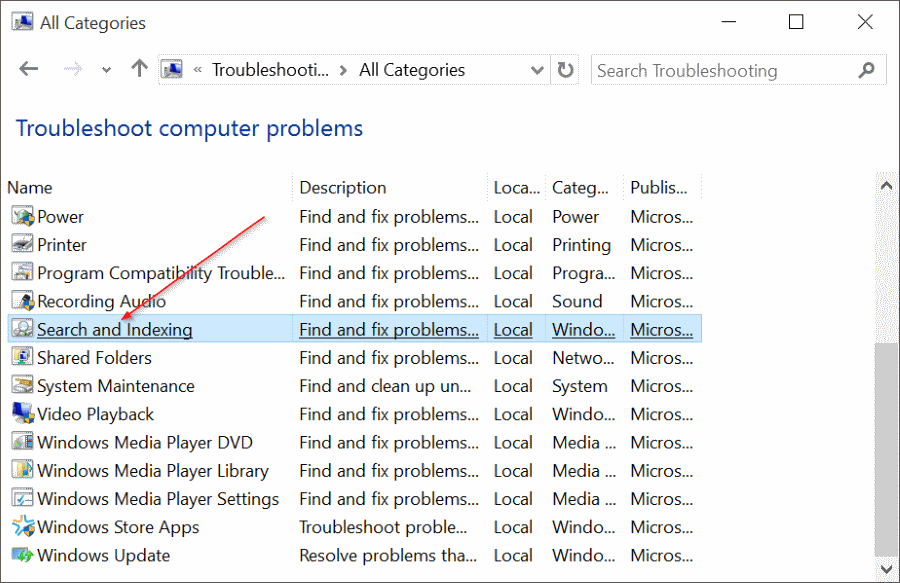900x583 pixels.
Task: Click the "System" category cell
Action: point(580,386)
